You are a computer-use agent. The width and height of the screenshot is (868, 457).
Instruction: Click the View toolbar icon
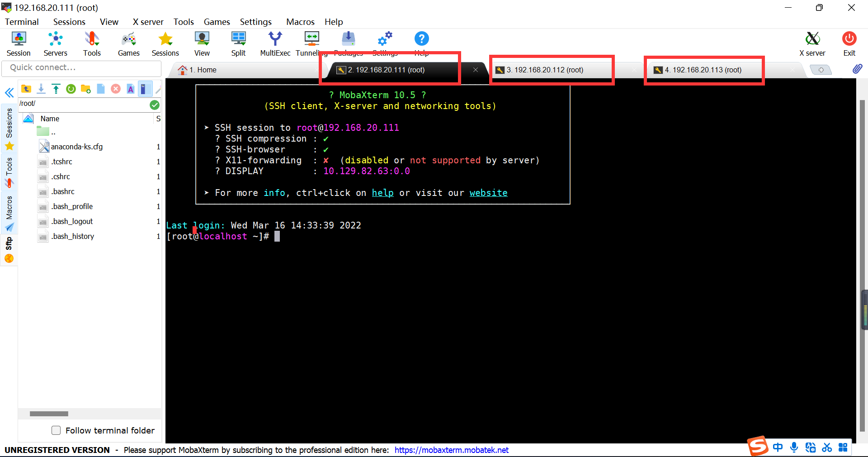coord(202,44)
